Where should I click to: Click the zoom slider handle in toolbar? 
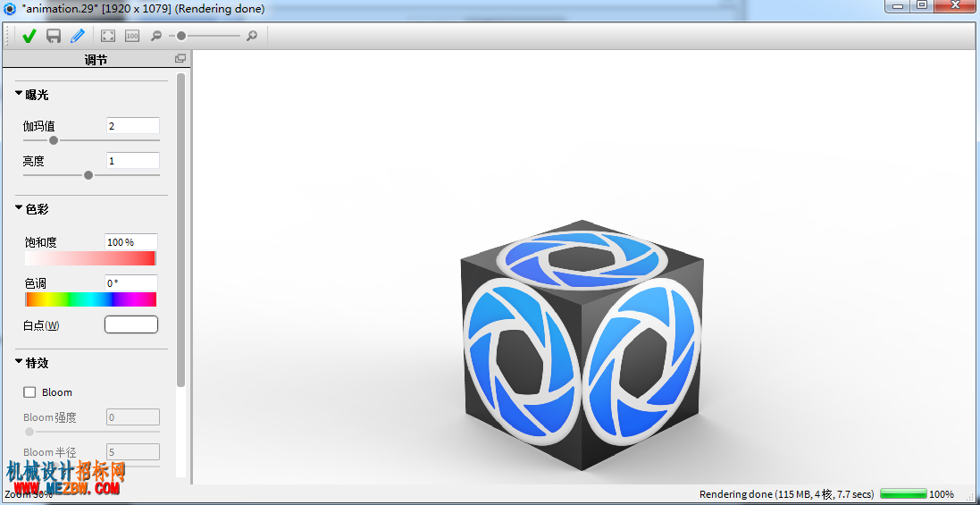click(x=181, y=37)
